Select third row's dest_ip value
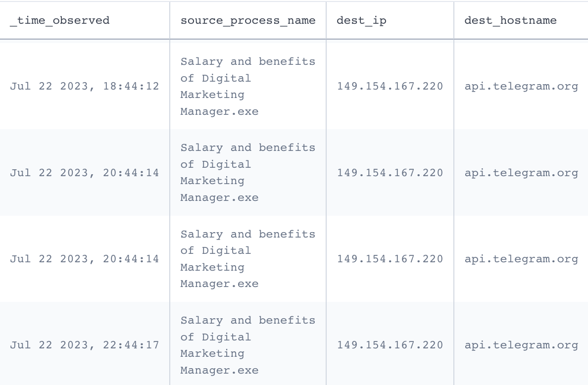 pos(390,259)
